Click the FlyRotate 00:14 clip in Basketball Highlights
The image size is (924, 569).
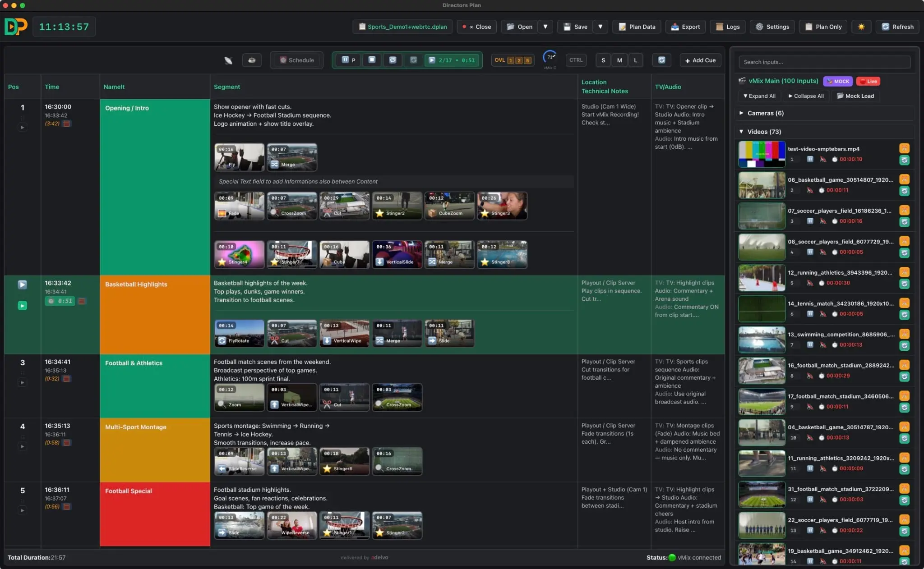click(x=239, y=333)
